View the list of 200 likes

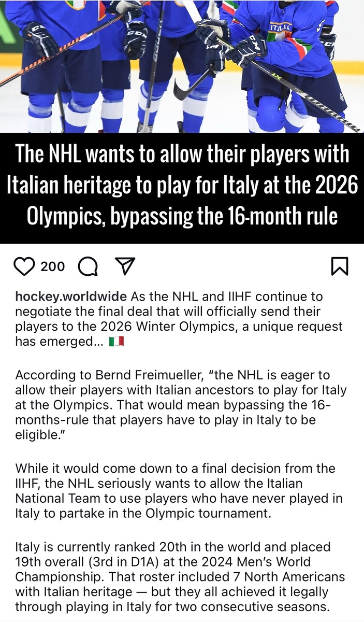[53, 267]
